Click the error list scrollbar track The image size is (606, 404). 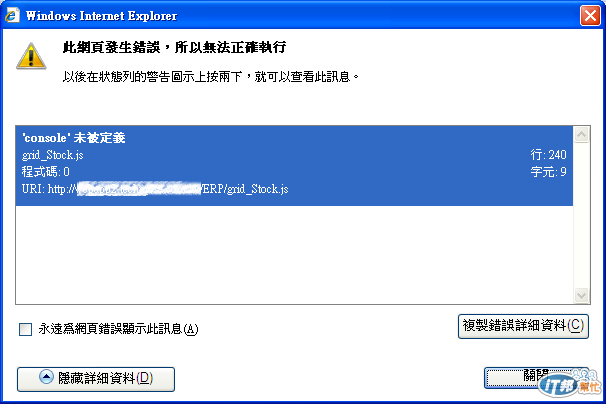point(581,215)
